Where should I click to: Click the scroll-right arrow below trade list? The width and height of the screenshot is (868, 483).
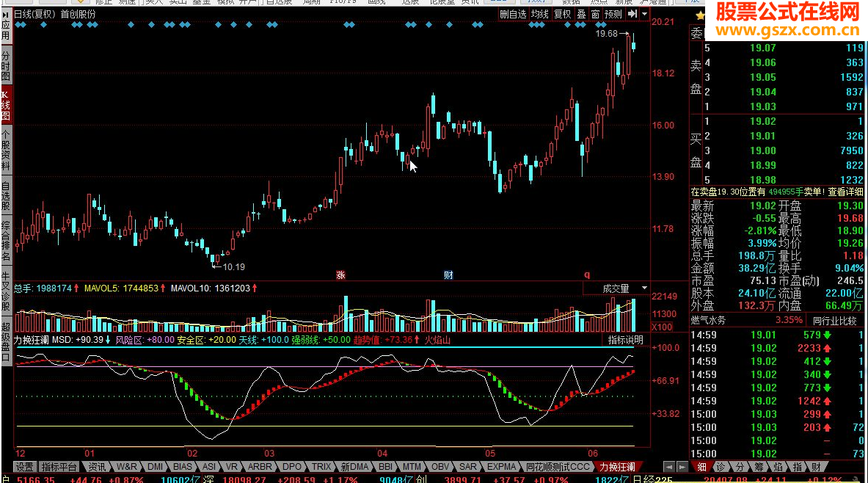click(682, 467)
